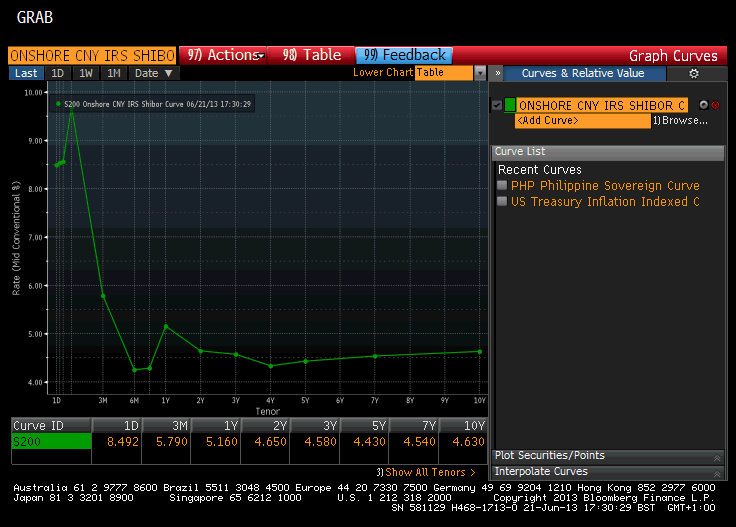The width and height of the screenshot is (736, 527).
Task: Collapse the side panel with the double-arrow icon
Action: (495, 73)
